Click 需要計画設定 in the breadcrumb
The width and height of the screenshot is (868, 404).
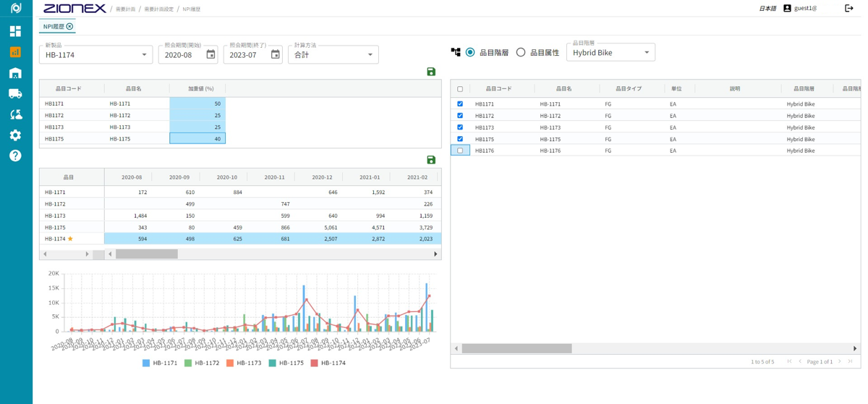coord(158,9)
